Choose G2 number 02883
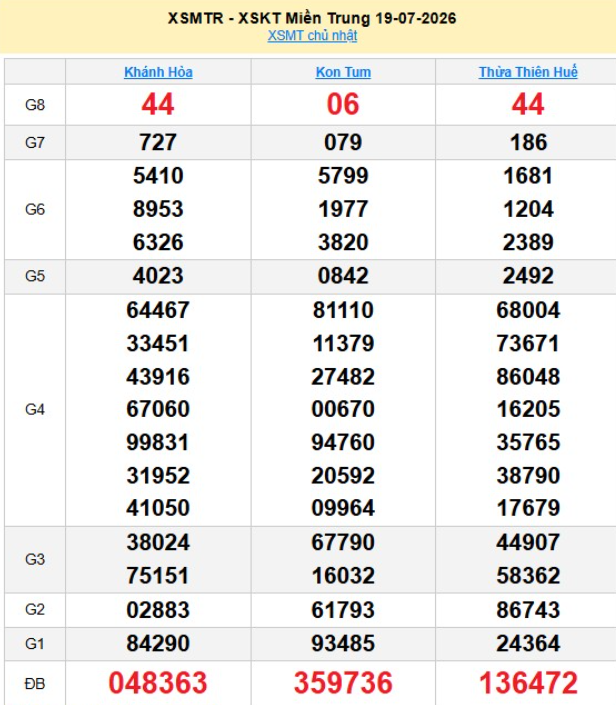The image size is (616, 705). (x=158, y=610)
